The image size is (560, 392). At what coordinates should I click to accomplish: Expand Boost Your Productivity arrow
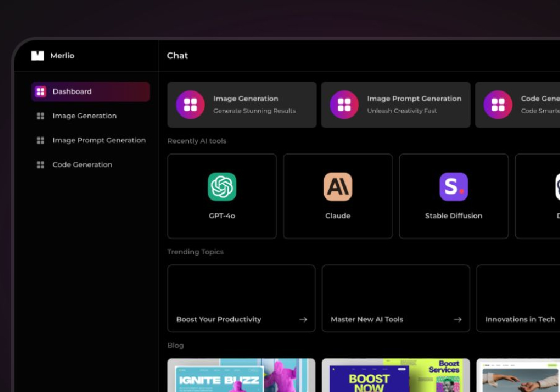tap(303, 320)
